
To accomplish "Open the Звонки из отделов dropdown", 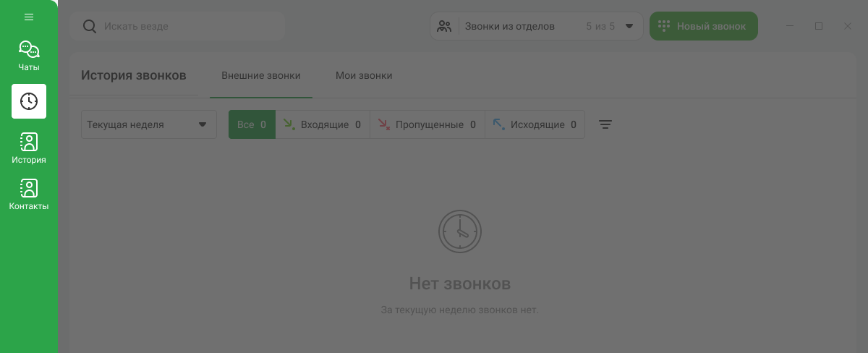I will click(550, 27).
